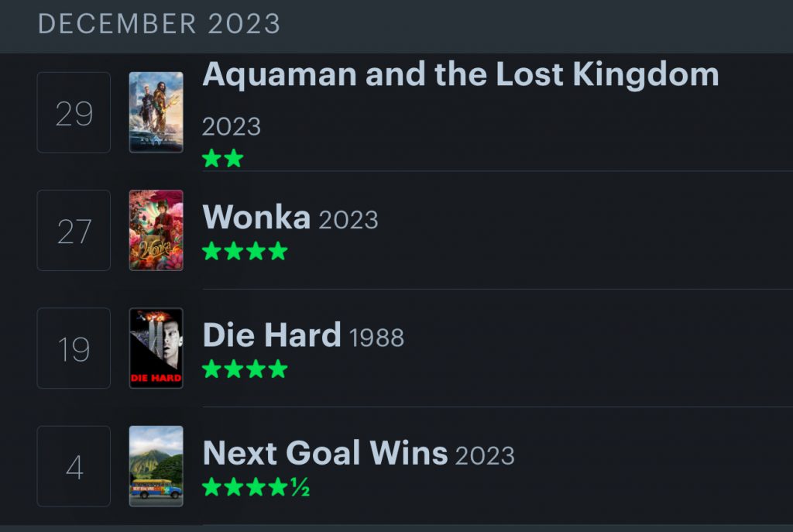Click the four-star rating under Die Hard
The image size is (793, 532).
click(x=245, y=369)
